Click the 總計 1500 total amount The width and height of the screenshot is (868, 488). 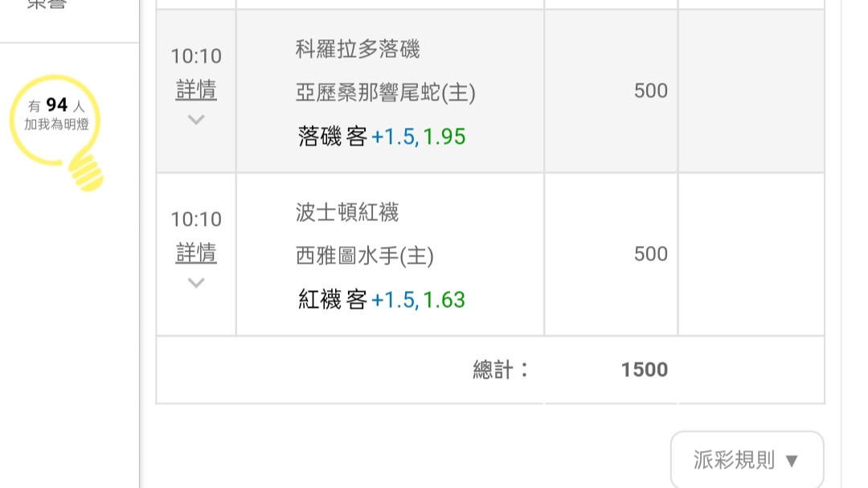645,370
